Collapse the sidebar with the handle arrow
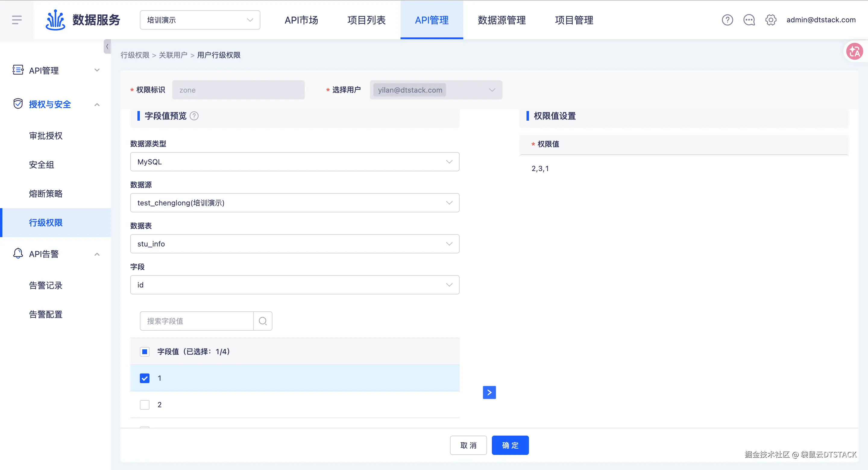 (x=107, y=46)
